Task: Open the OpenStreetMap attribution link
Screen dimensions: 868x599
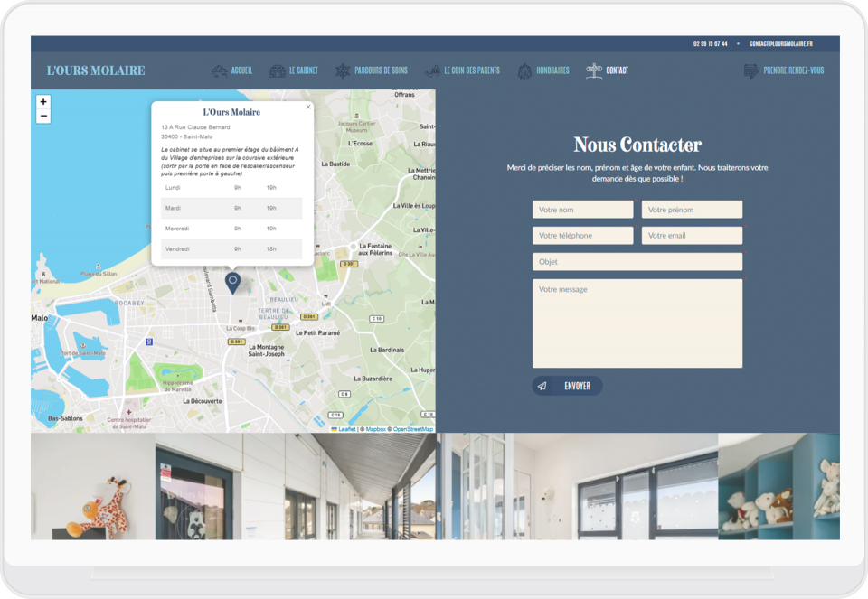Action: pos(413,429)
